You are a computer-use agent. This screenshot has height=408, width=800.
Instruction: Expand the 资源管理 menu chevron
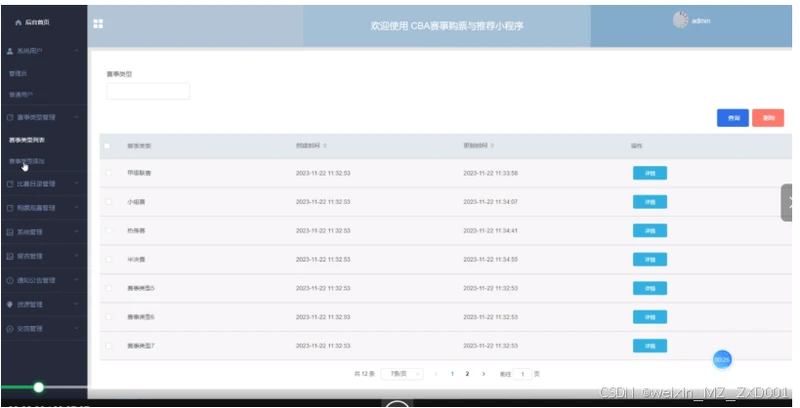(76, 304)
